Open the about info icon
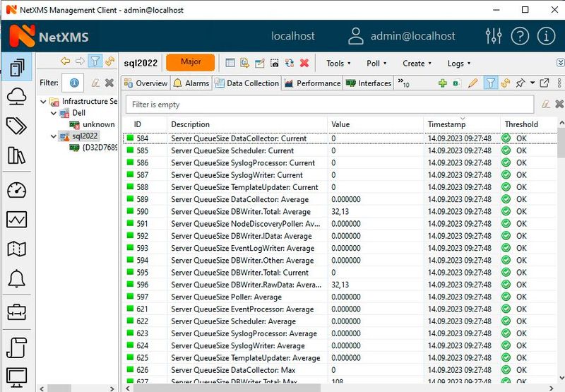The height and width of the screenshot is (392, 565). [x=546, y=36]
